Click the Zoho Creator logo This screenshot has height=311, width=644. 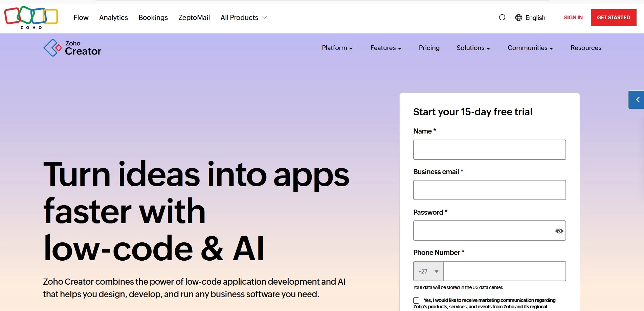click(72, 48)
